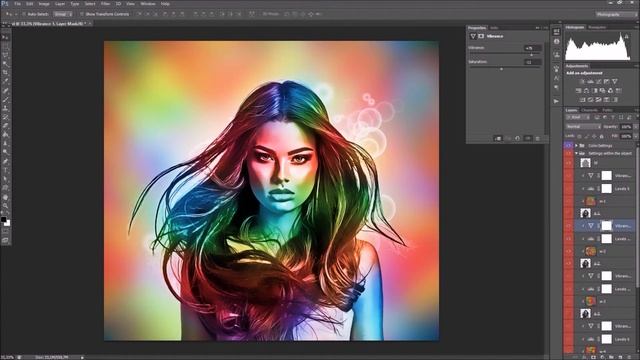Select the Gradient tool
Image resolution: width=640 pixels, height=360 pixels.
[5, 134]
